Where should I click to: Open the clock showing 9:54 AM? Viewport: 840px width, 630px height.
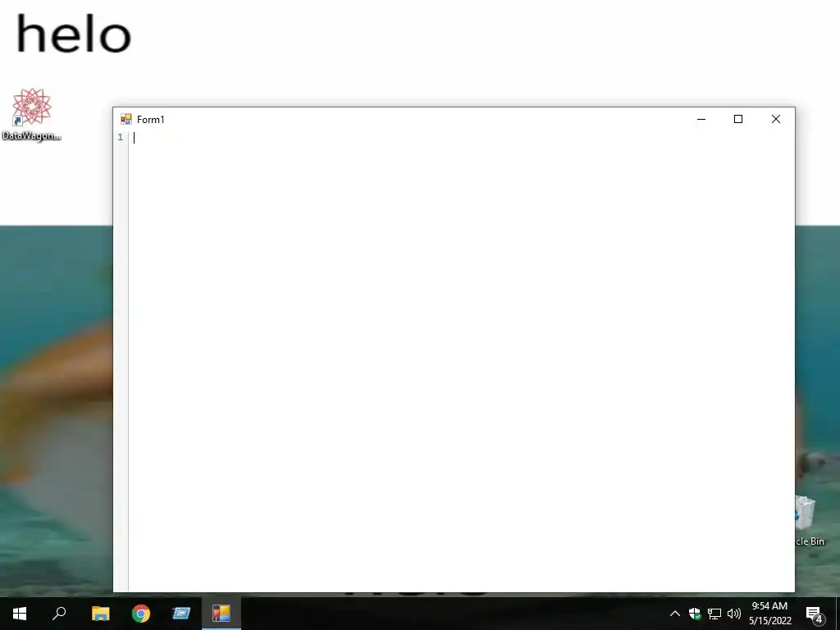pyautogui.click(x=769, y=614)
